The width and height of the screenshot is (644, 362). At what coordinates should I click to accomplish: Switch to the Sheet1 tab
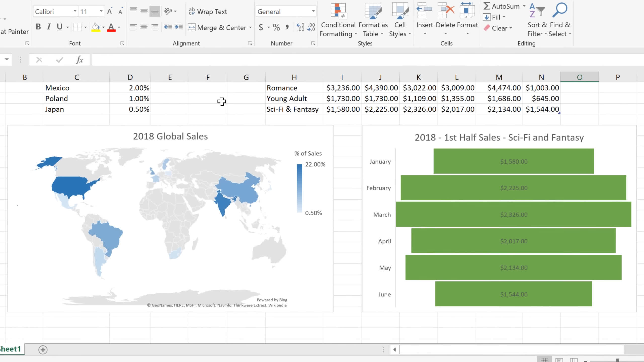pos(11,349)
